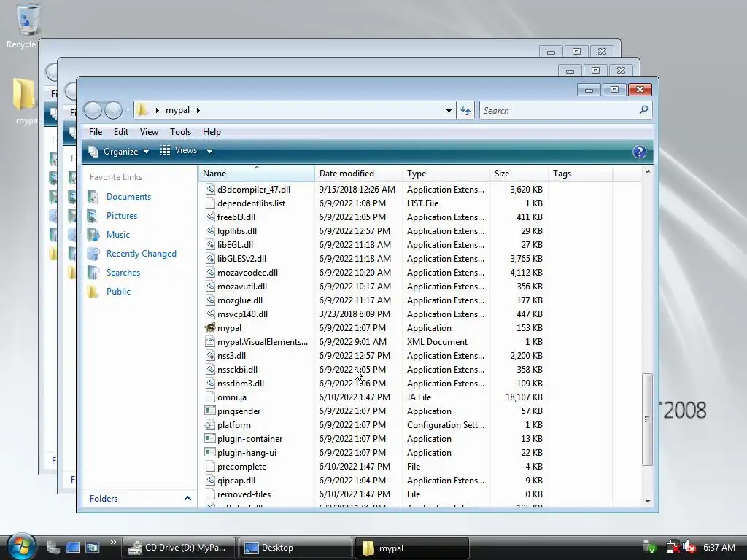Click the network tray icon
Screen dimensions: 747x560
click(x=673, y=547)
